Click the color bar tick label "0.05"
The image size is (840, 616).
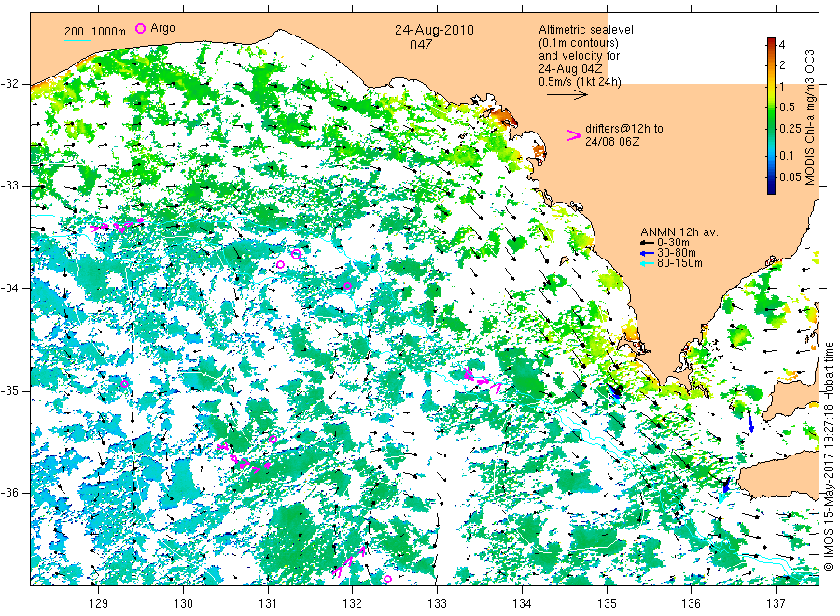click(x=791, y=177)
